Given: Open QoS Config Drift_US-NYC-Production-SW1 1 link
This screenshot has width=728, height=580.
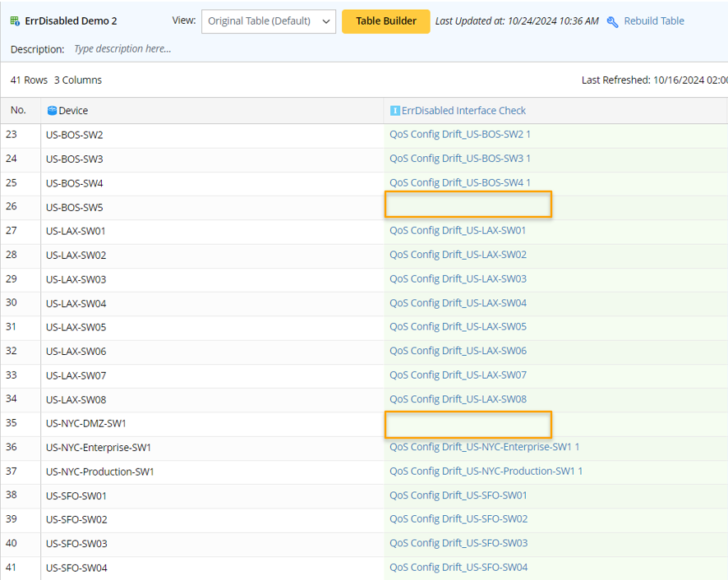Looking at the screenshot, I should click(x=486, y=472).
